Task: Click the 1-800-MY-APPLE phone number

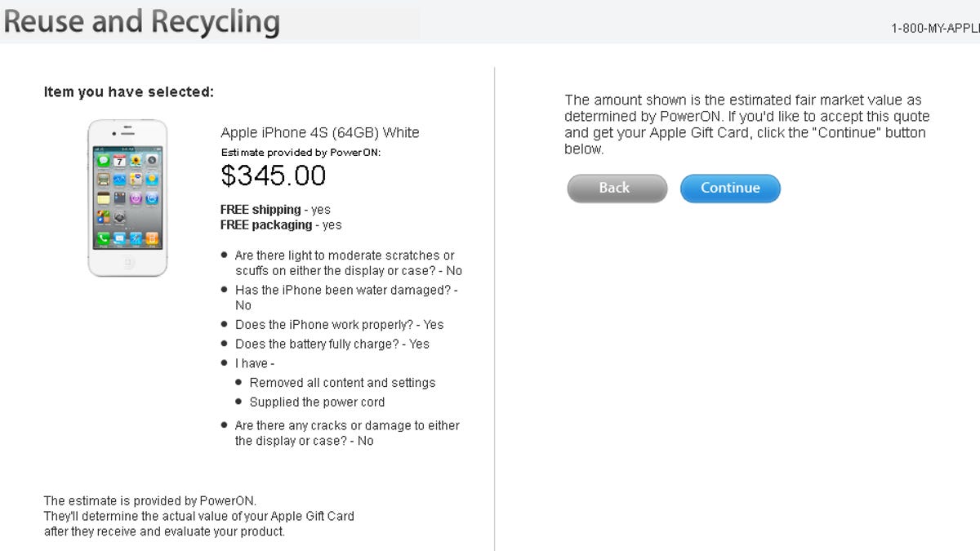Action: tap(935, 29)
